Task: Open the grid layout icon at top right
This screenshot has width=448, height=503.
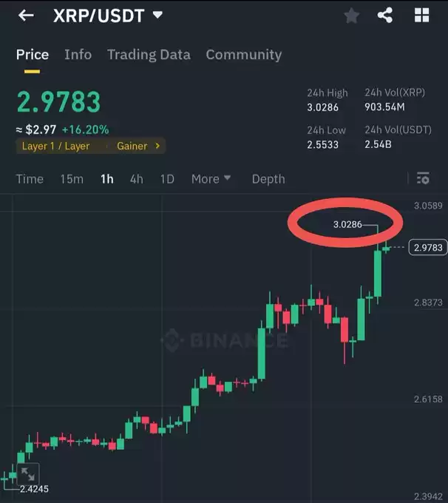Action: tap(421, 15)
